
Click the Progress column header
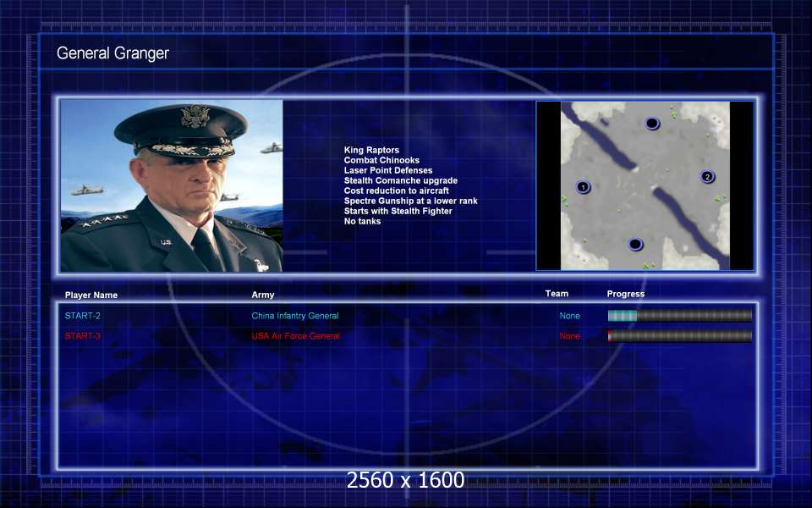pos(626,294)
